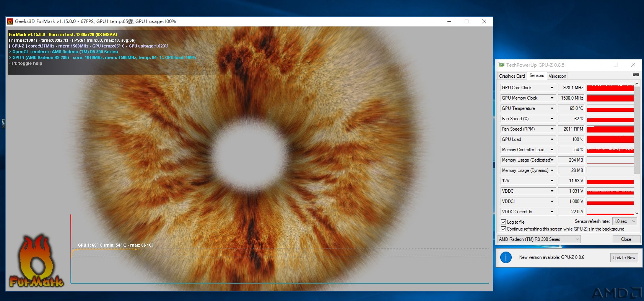Click the GPU-Z Close button
The width and height of the screenshot is (644, 301).
point(626,239)
